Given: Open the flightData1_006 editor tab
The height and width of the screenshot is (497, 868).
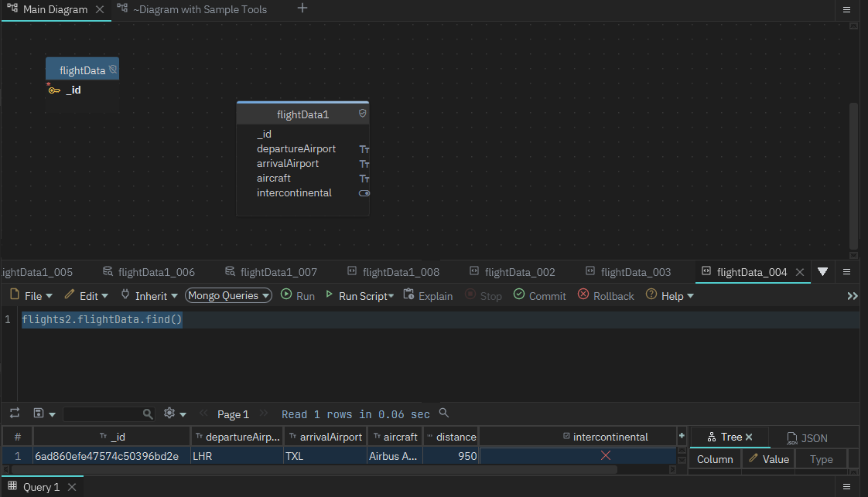Looking at the screenshot, I should click(149, 272).
